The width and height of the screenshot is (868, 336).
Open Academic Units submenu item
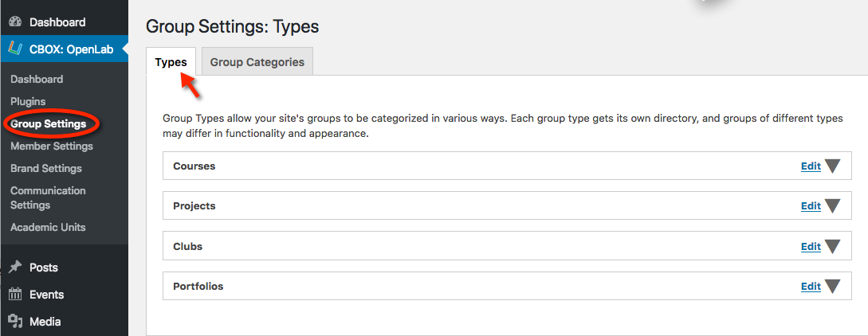pos(48,227)
